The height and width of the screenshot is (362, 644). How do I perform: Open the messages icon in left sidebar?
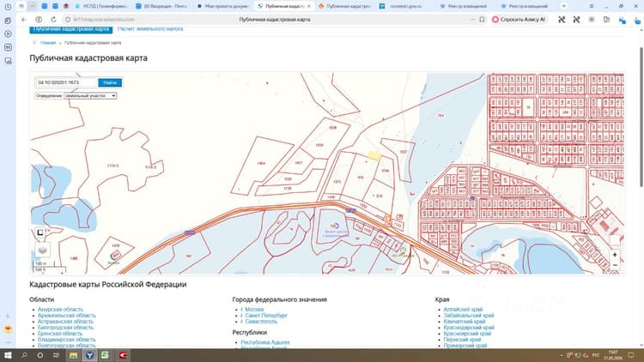tap(8, 61)
